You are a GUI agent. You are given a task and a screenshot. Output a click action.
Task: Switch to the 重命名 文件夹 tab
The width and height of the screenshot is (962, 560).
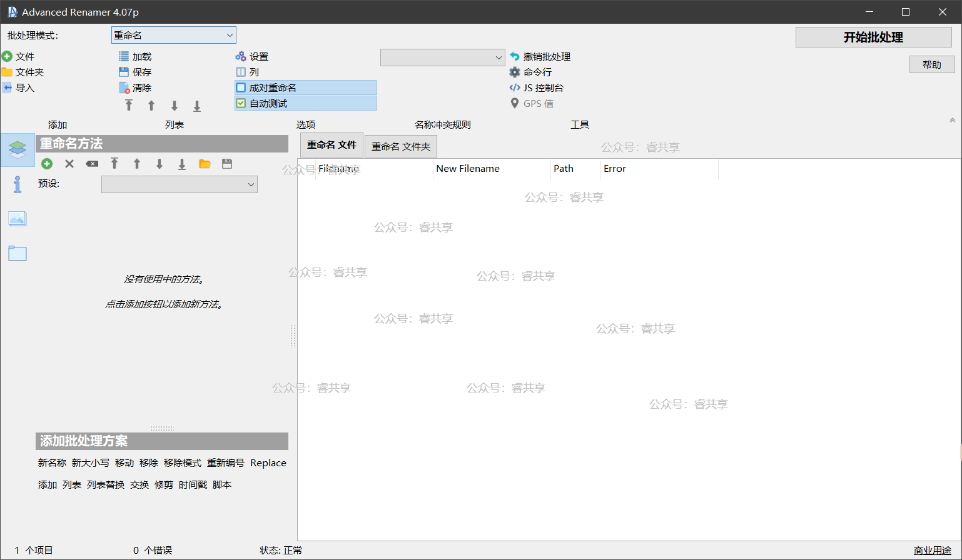[x=401, y=146]
